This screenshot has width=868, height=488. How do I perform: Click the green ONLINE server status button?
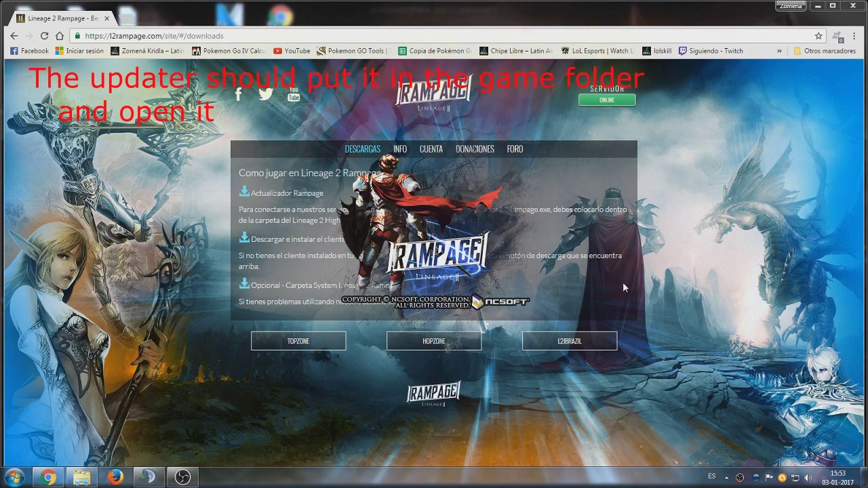tap(607, 100)
